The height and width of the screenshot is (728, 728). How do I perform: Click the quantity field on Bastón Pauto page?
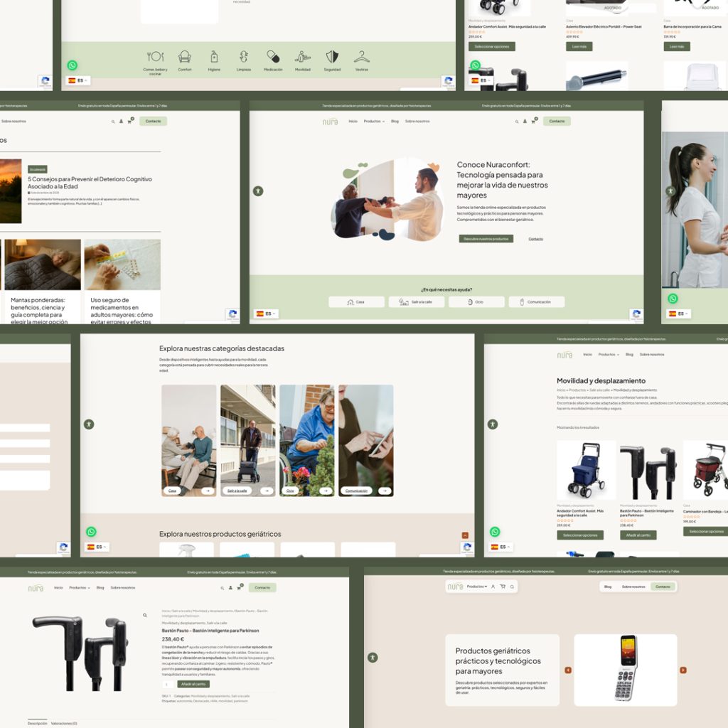167,685
